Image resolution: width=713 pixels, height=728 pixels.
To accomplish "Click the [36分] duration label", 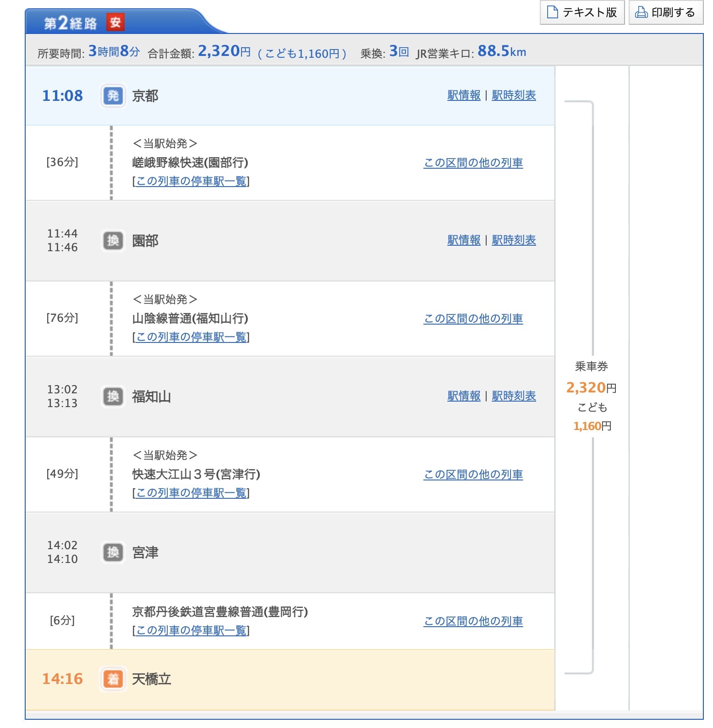I will click(62, 162).
